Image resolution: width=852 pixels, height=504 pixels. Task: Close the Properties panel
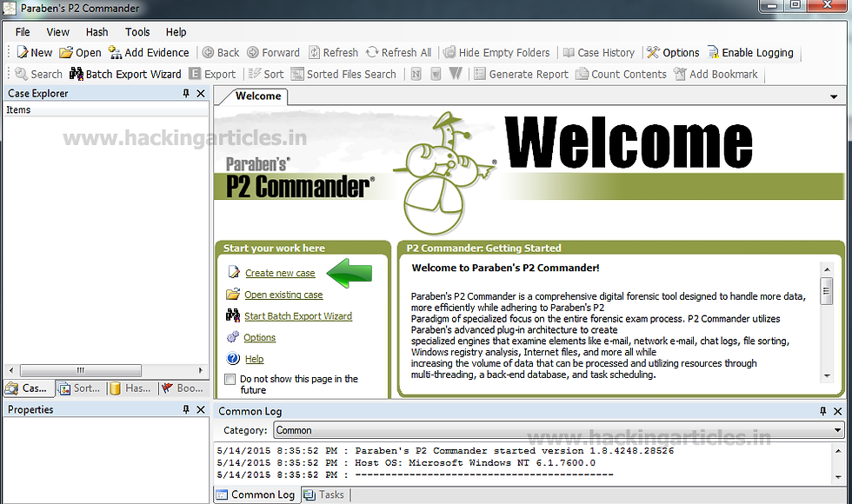click(x=201, y=409)
